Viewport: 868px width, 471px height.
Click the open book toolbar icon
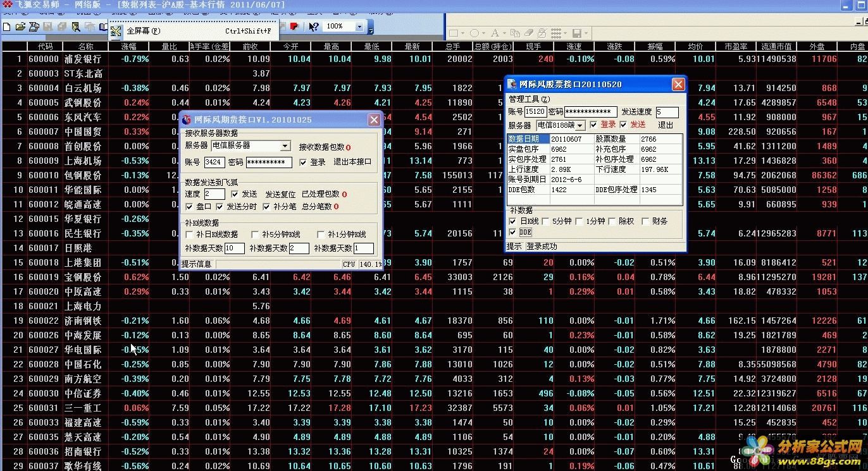point(103,27)
